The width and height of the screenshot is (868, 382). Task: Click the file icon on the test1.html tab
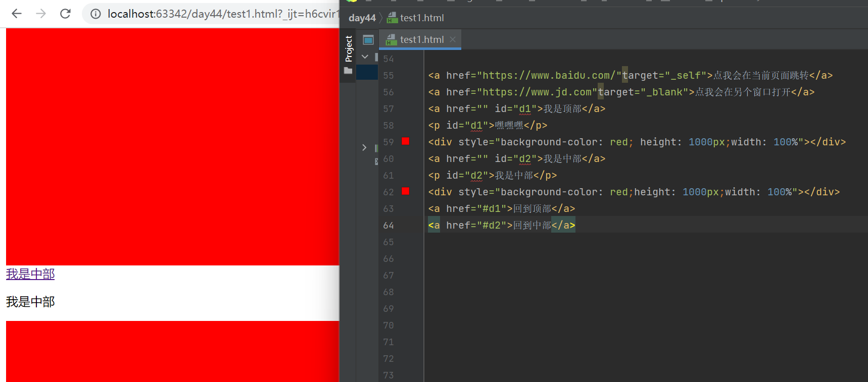point(391,39)
